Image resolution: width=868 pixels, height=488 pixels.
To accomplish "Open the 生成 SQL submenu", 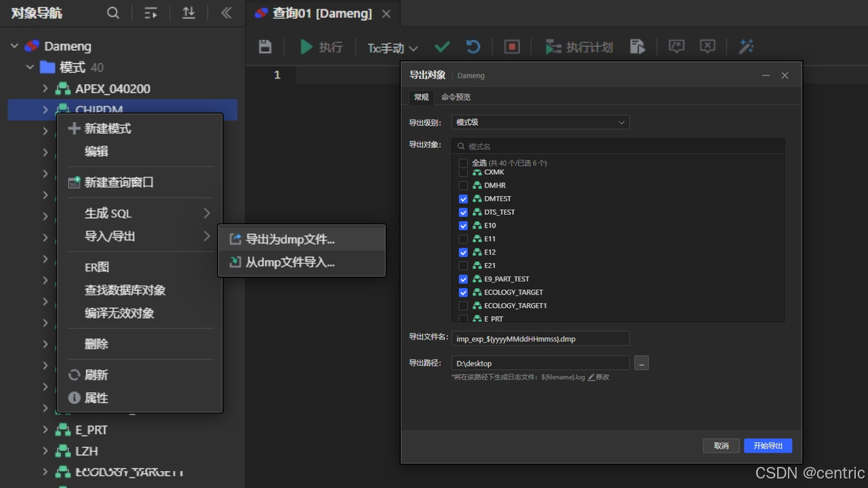I will point(140,213).
